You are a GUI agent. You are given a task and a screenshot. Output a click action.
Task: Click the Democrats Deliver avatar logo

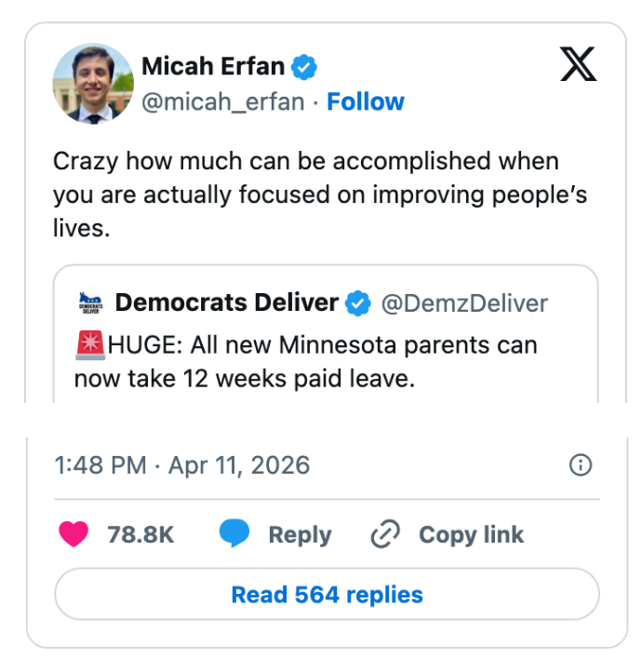[x=90, y=303]
